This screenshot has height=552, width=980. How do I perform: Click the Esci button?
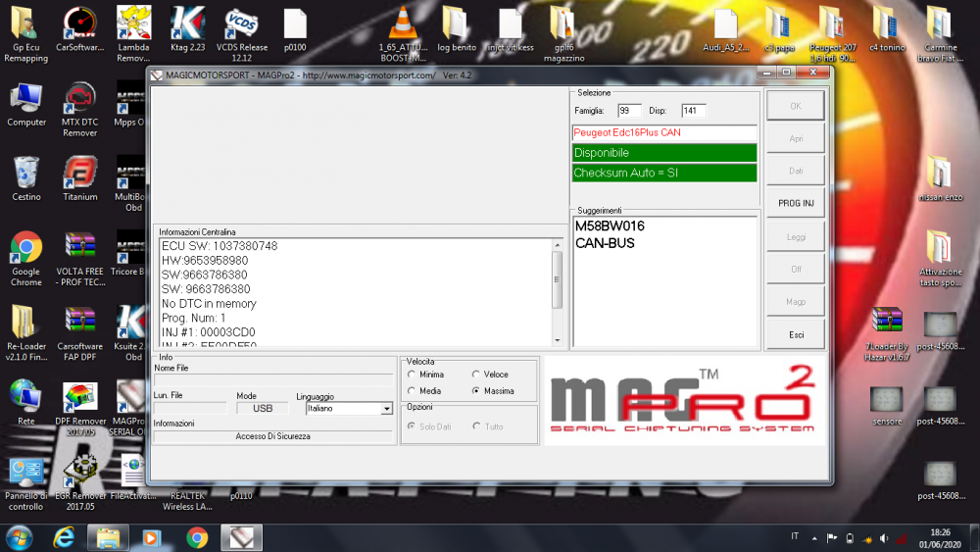coord(795,335)
